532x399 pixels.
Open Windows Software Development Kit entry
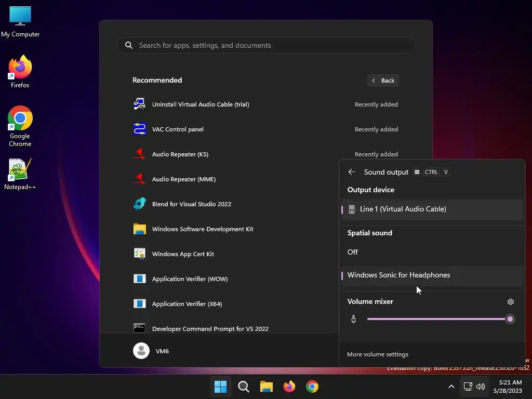pyautogui.click(x=234, y=229)
